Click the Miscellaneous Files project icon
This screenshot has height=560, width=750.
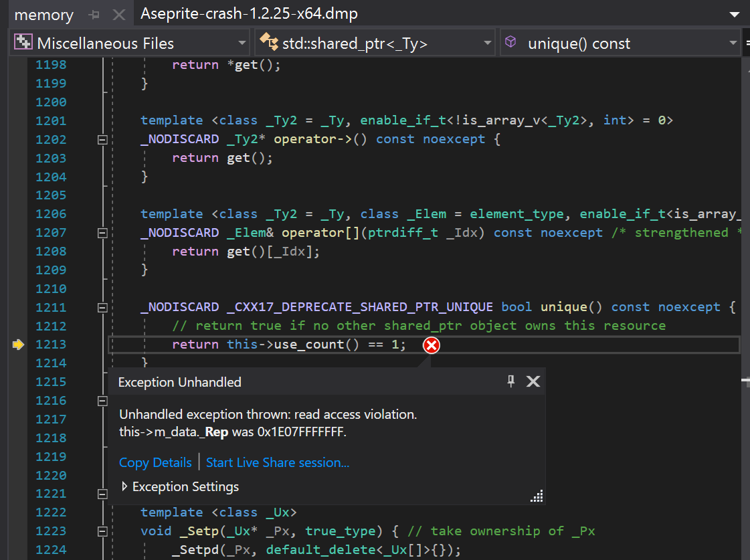coord(23,42)
